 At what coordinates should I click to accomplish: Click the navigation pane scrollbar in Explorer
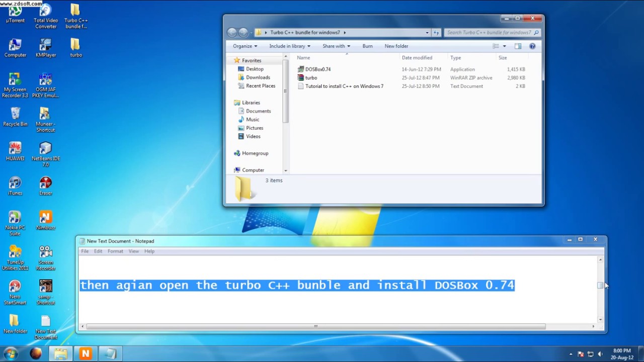[x=286, y=91]
